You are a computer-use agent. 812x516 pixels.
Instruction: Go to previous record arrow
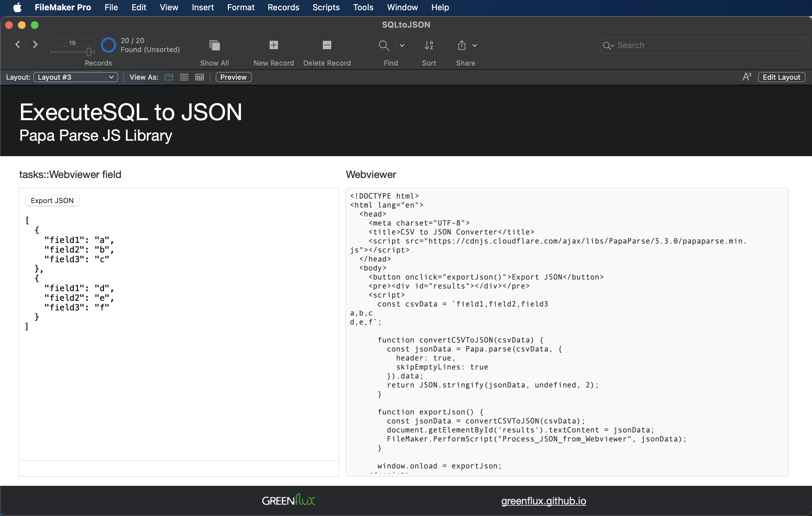(x=18, y=44)
